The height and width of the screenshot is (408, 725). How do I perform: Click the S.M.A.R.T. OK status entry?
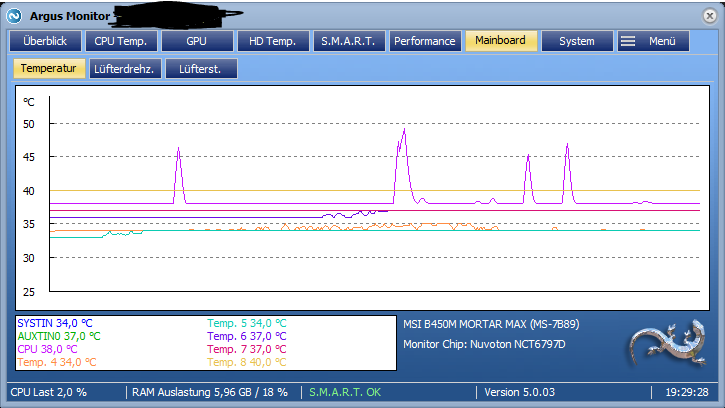345,392
